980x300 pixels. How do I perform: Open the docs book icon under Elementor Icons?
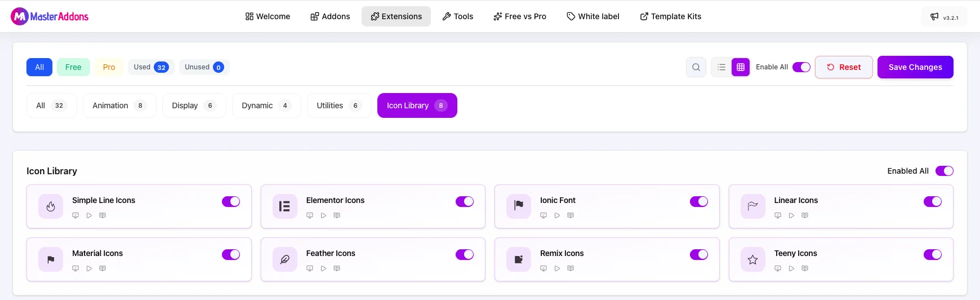coord(337,215)
